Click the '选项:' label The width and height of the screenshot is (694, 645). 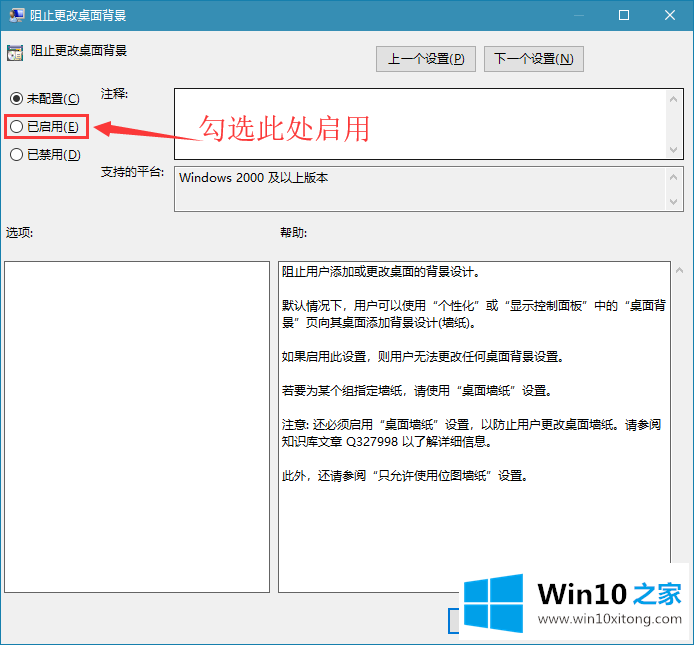coord(19,232)
